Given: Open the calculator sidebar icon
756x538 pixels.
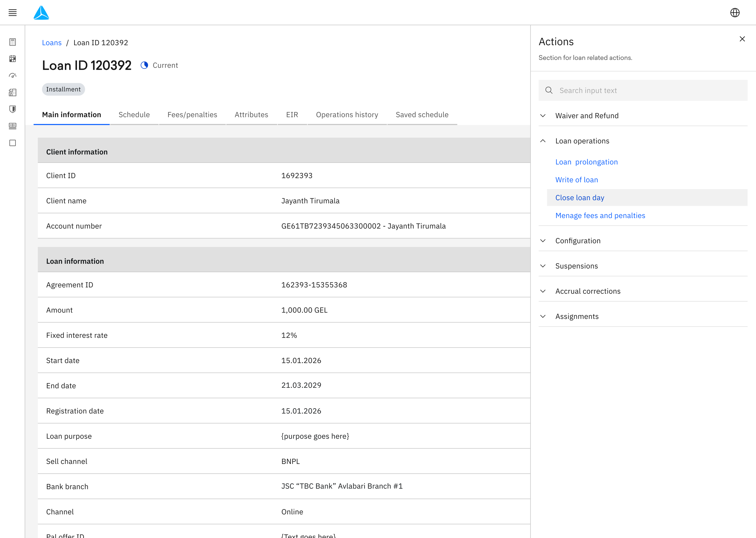Looking at the screenshot, I should tap(13, 42).
